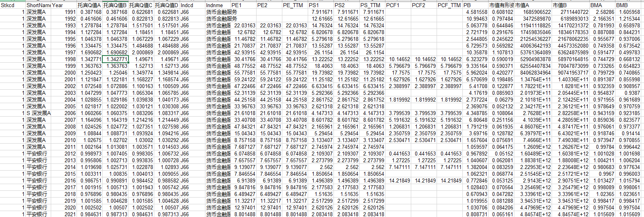This screenshot has height=217, width=644.
Task: Select the 托宾Q值D header cell
Action: (167, 5)
